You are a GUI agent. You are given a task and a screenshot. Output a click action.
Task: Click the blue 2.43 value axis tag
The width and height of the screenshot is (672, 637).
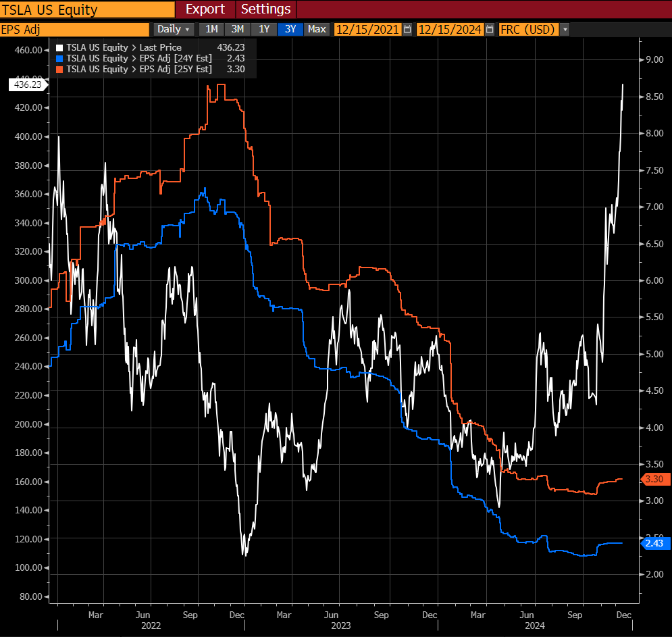coord(655,543)
